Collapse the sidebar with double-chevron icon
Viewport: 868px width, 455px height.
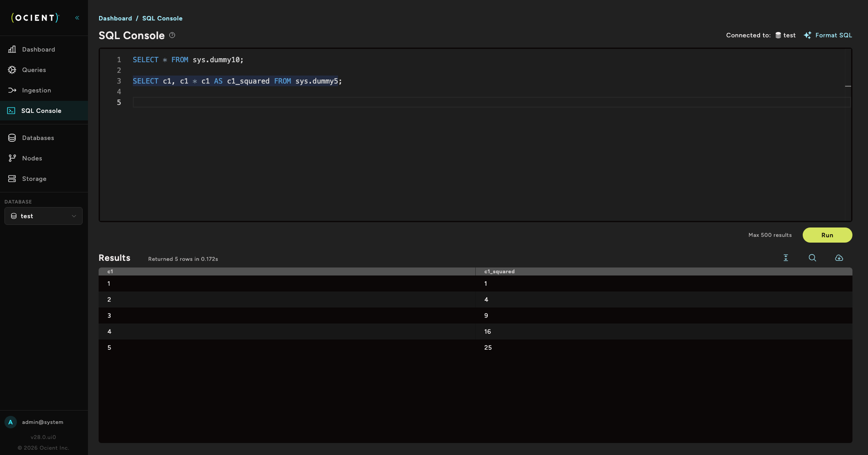tap(77, 18)
